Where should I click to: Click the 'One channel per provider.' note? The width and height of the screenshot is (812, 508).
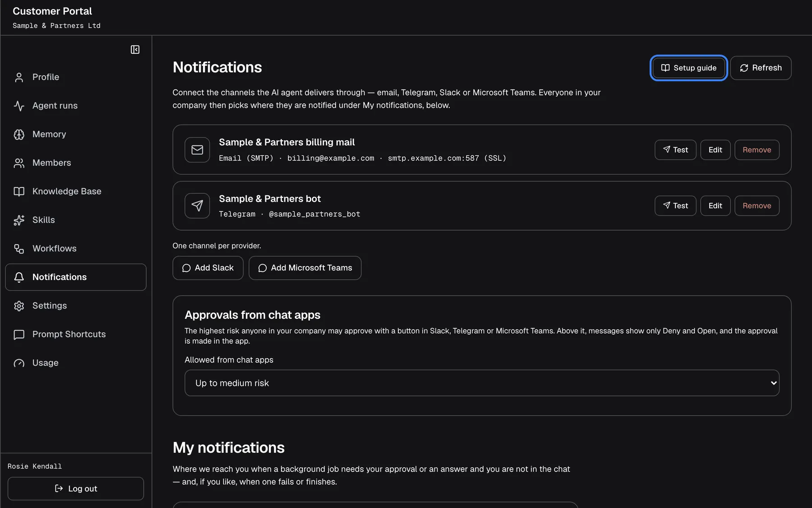(x=217, y=246)
